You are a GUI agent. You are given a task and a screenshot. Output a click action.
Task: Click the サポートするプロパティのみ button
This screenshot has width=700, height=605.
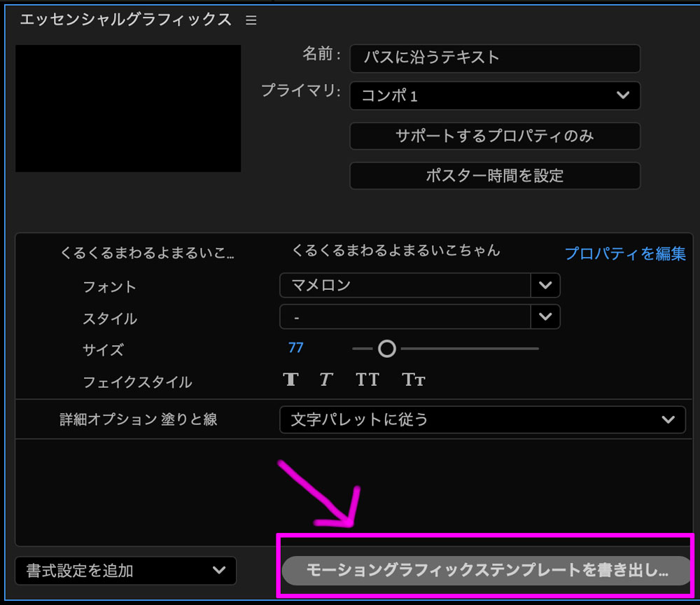click(494, 136)
